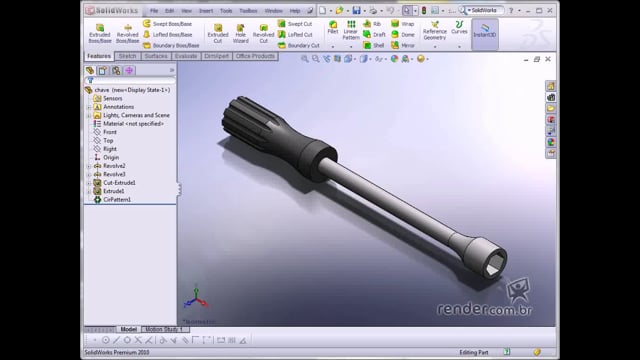640x360 pixels.
Task: Select the Revolved Boss/Base tool
Action: [x=127, y=33]
